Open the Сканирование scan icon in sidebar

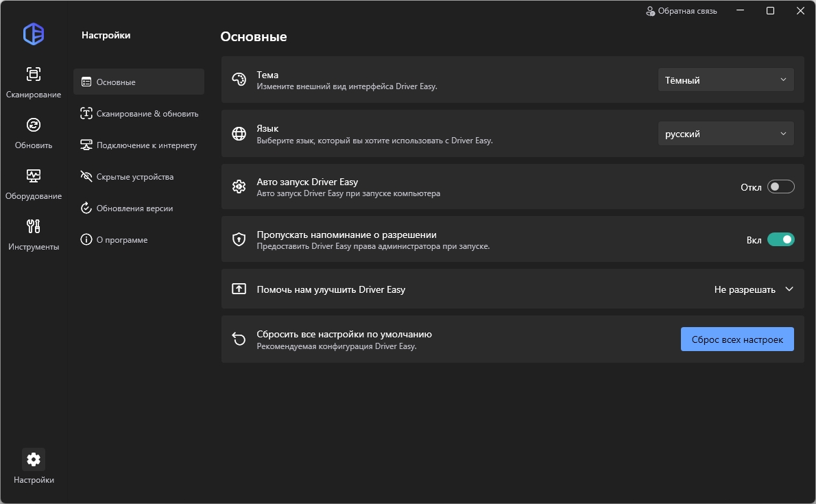33,74
